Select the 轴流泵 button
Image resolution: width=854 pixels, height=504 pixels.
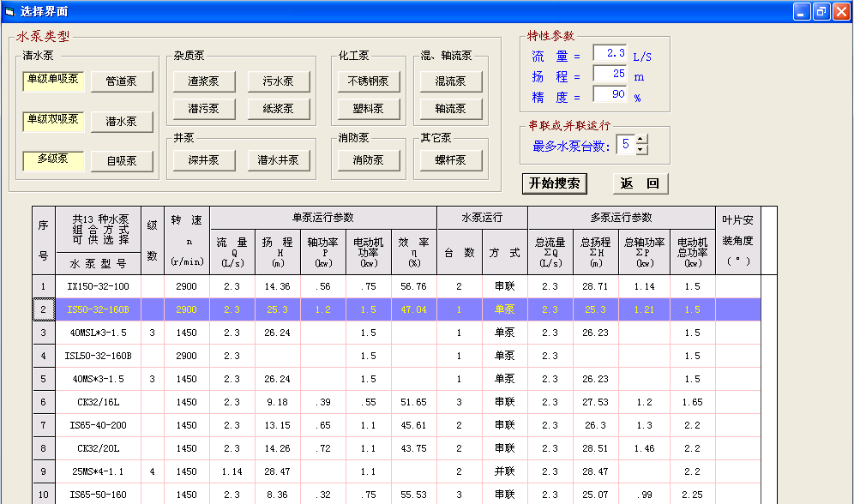(451, 109)
